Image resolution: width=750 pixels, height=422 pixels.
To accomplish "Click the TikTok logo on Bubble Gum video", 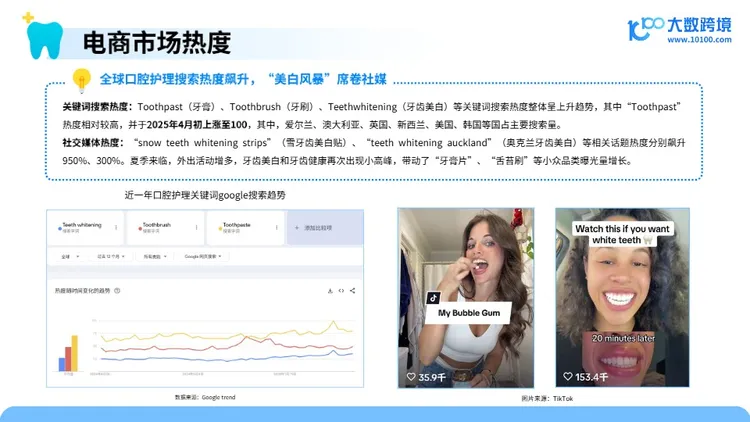I will [x=433, y=298].
